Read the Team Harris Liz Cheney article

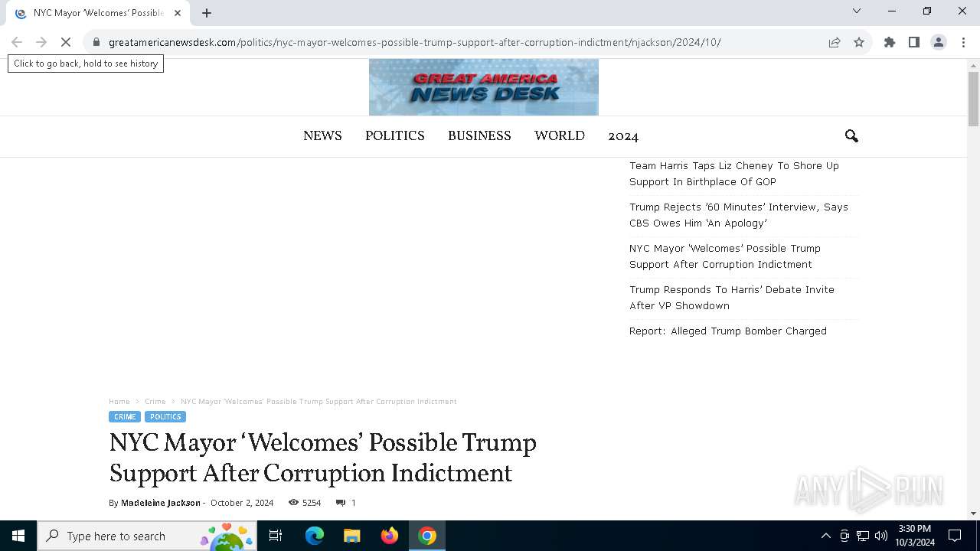734,174
